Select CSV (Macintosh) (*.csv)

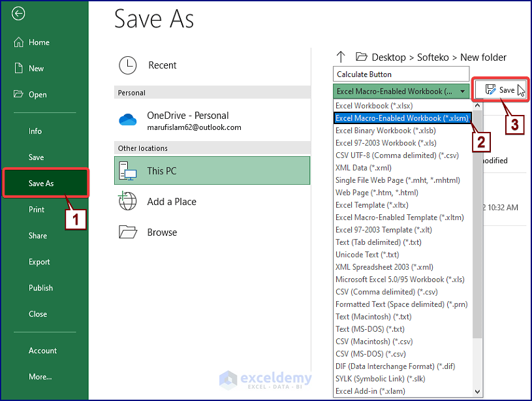coord(403,341)
